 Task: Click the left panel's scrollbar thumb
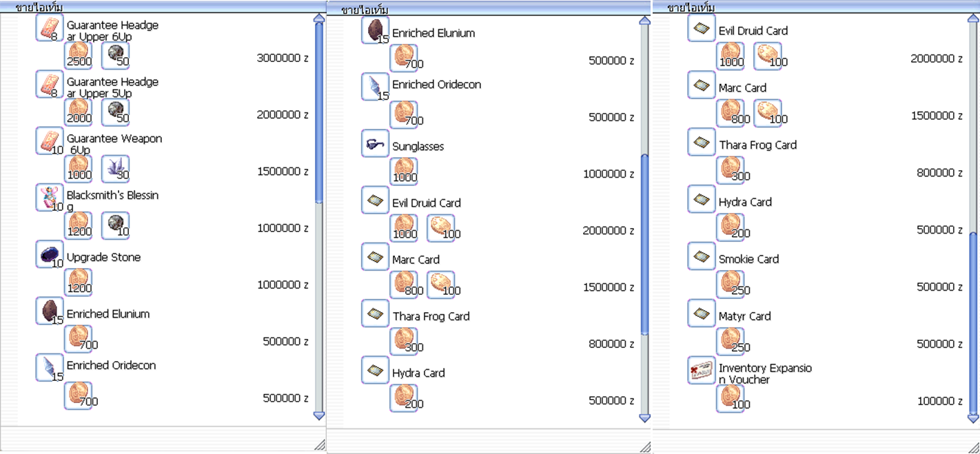pyautogui.click(x=318, y=114)
